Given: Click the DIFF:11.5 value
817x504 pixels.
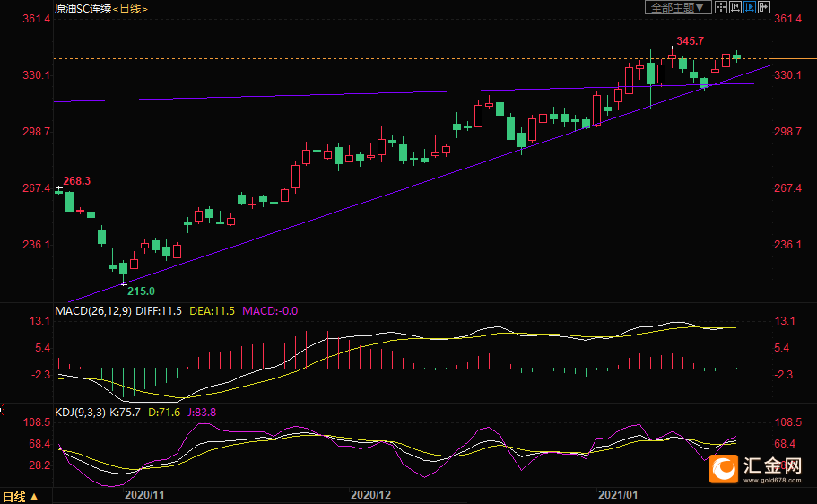Looking at the screenshot, I should click(159, 311).
